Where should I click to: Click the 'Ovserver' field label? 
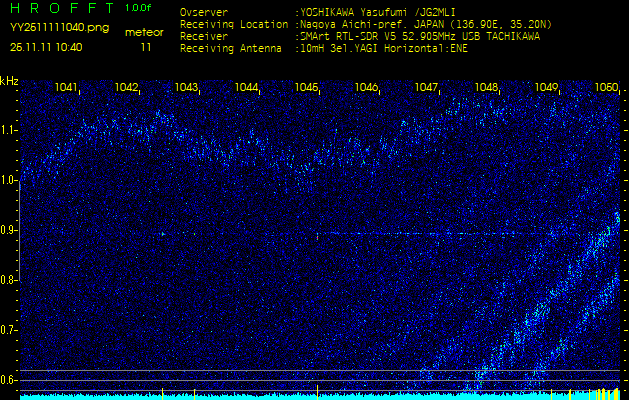[x=204, y=12]
